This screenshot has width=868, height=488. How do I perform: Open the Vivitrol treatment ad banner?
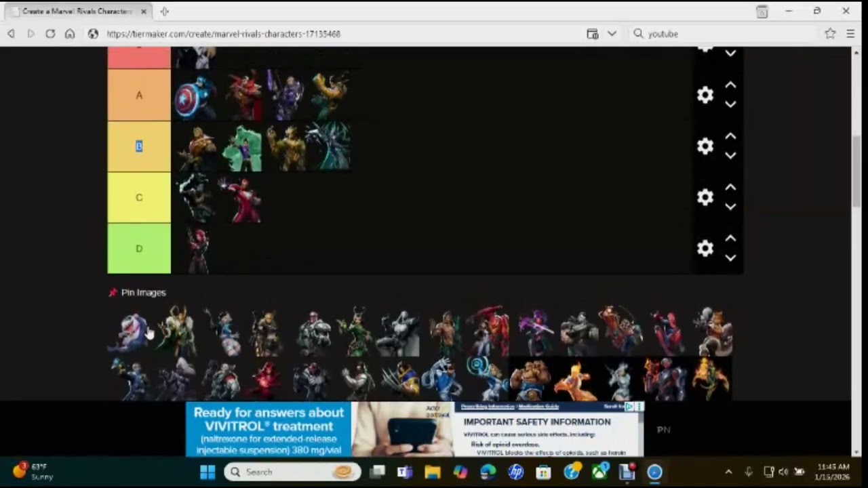[x=414, y=429]
